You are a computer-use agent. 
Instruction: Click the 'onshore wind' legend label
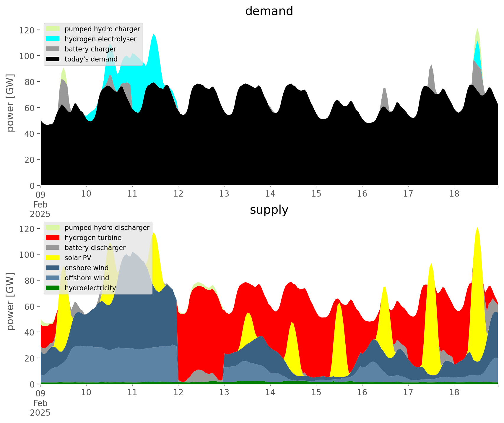coord(87,268)
